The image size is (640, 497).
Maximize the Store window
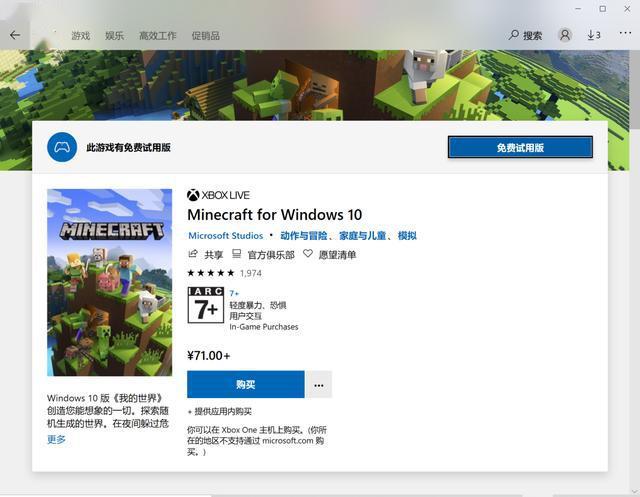coord(602,9)
